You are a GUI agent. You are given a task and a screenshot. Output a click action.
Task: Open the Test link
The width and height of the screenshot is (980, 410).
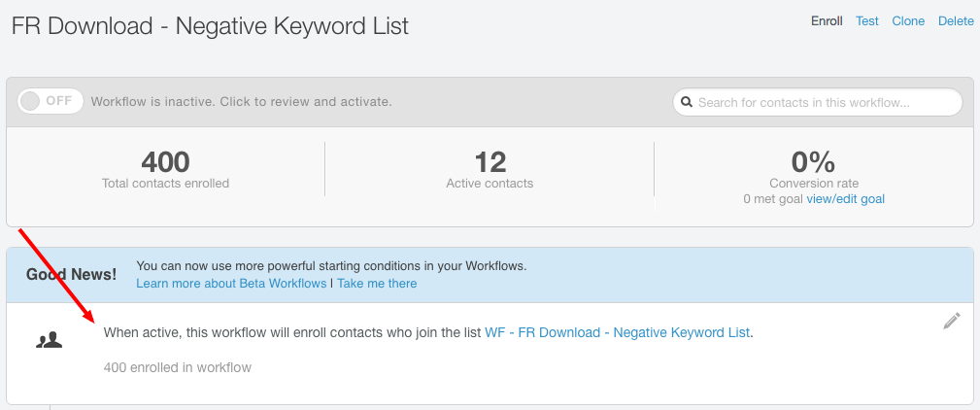867,21
